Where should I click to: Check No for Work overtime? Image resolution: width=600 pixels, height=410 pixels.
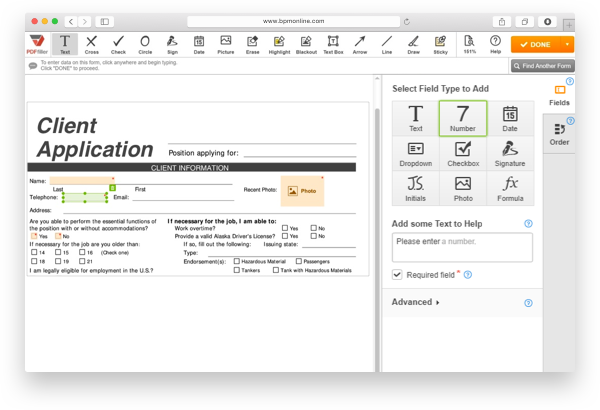click(x=313, y=228)
